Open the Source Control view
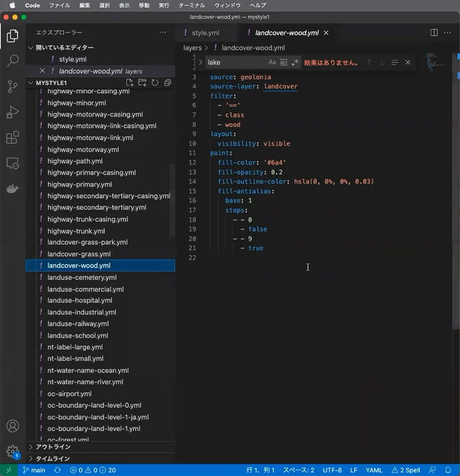 (13, 87)
